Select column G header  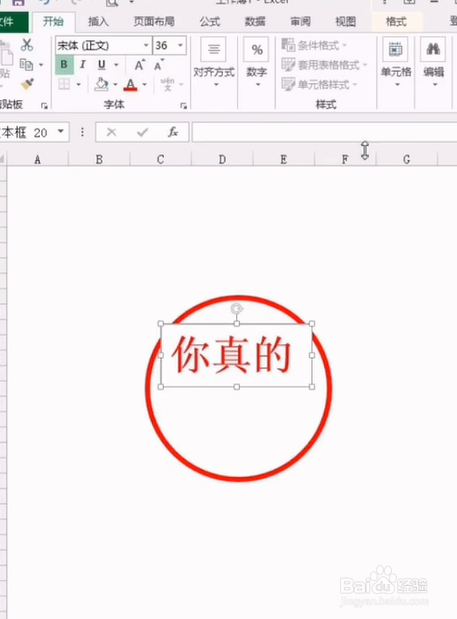coord(406,159)
